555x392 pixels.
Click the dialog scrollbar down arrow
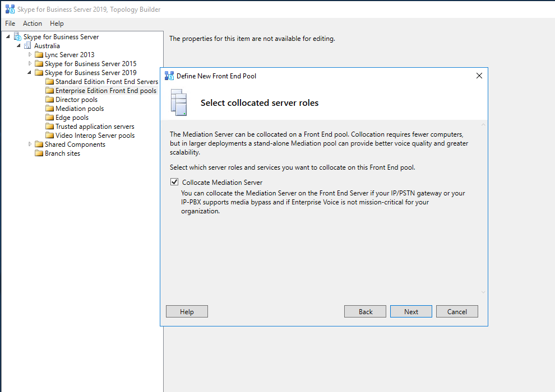click(x=483, y=292)
